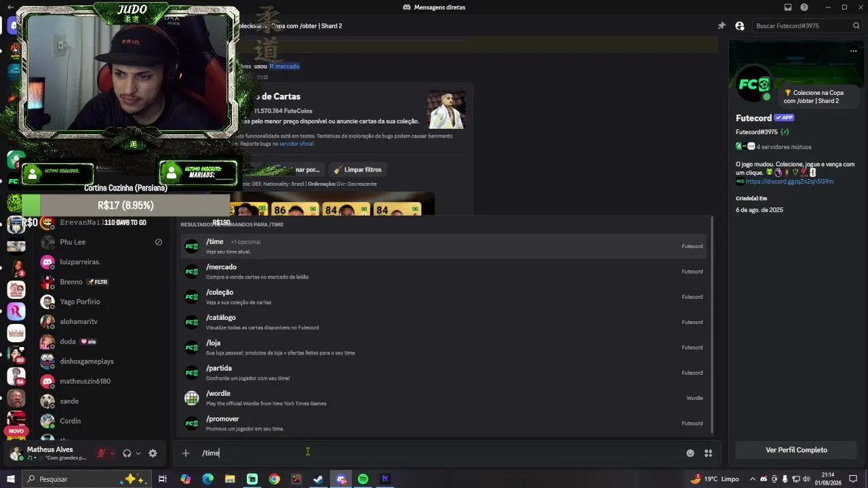Click the #mercado channel mention
The width and height of the screenshot is (868, 488).
pyautogui.click(x=284, y=66)
